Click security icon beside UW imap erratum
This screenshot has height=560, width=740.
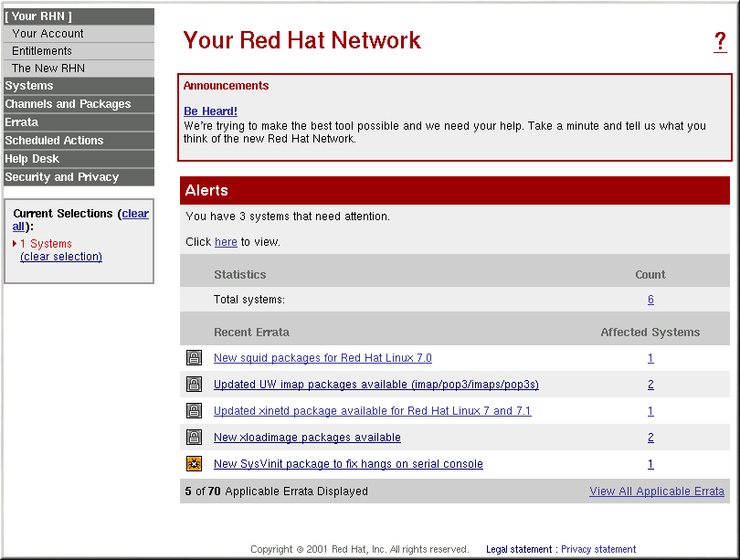(x=194, y=385)
